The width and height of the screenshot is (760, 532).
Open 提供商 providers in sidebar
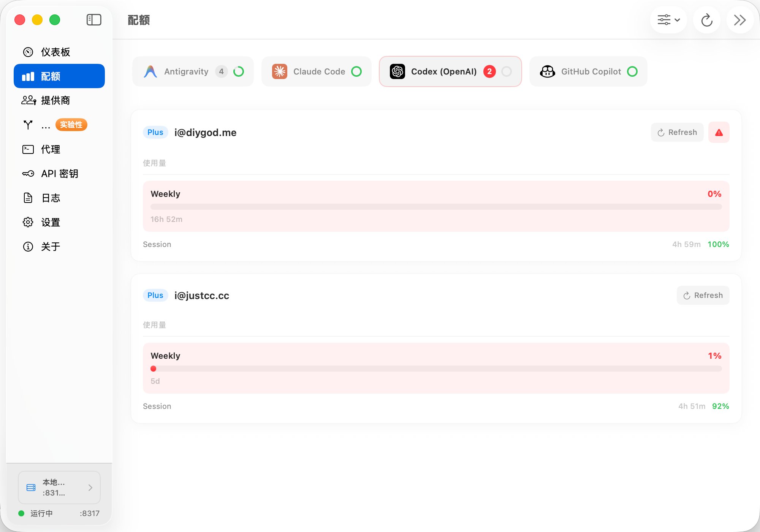pos(55,100)
